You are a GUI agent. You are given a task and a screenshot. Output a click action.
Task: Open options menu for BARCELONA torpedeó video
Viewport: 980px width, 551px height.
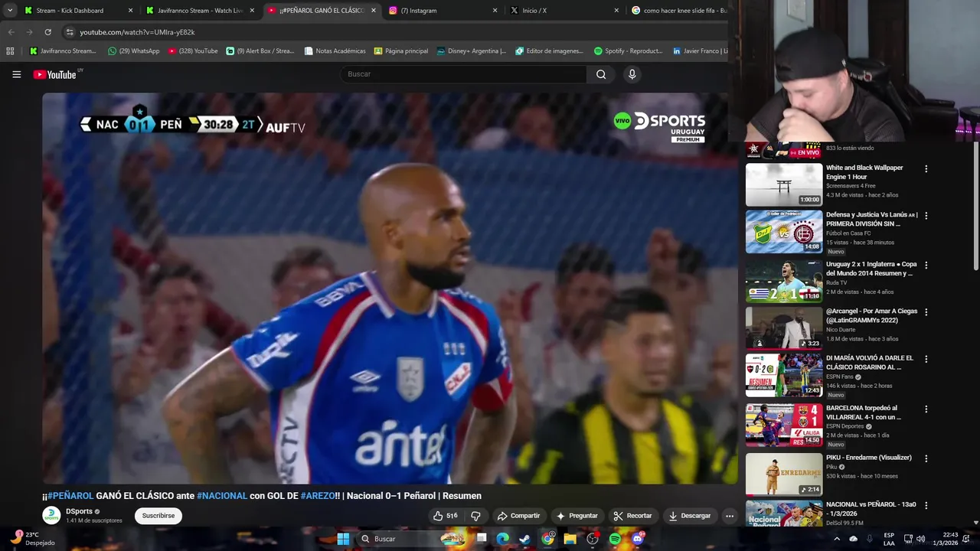926,409
